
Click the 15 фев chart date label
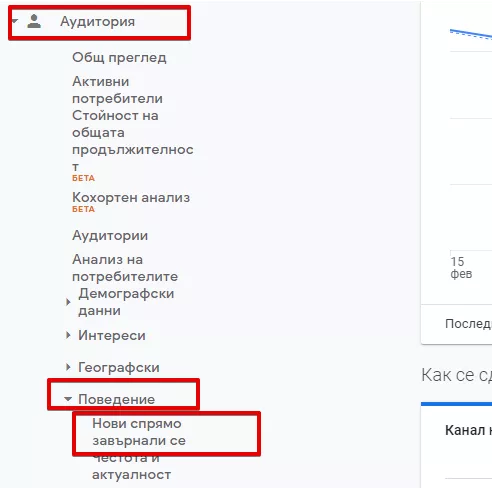pyautogui.click(x=461, y=267)
